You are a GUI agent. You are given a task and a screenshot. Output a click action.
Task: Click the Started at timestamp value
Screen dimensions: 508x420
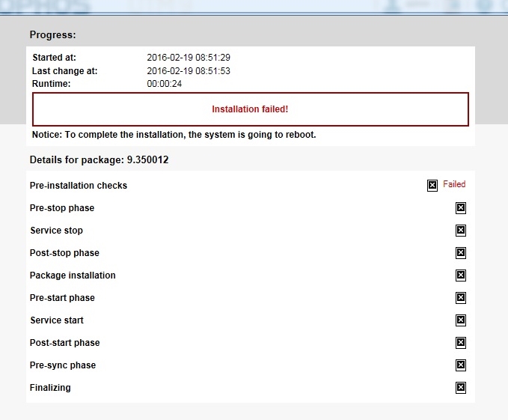pos(188,58)
